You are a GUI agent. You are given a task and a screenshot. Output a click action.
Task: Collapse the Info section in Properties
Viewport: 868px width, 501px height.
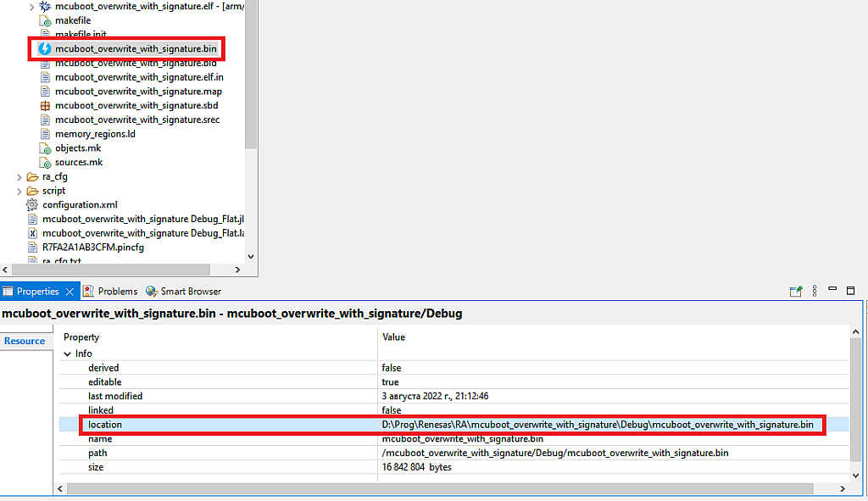(x=67, y=353)
